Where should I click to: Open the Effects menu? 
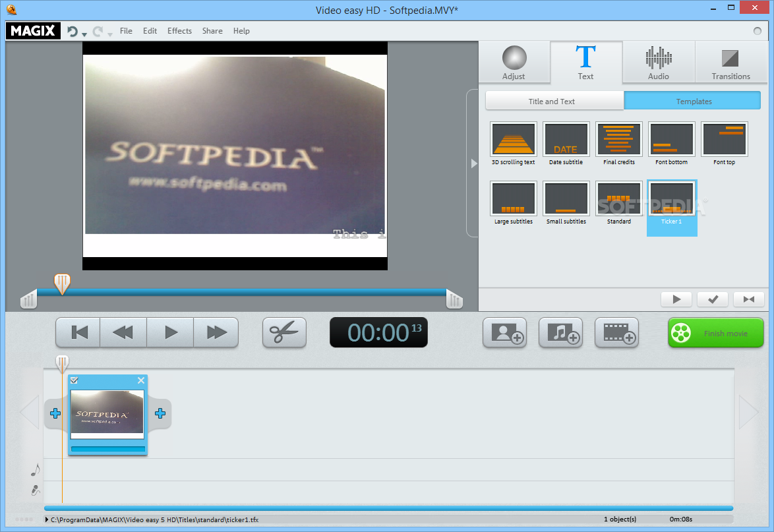pos(179,30)
